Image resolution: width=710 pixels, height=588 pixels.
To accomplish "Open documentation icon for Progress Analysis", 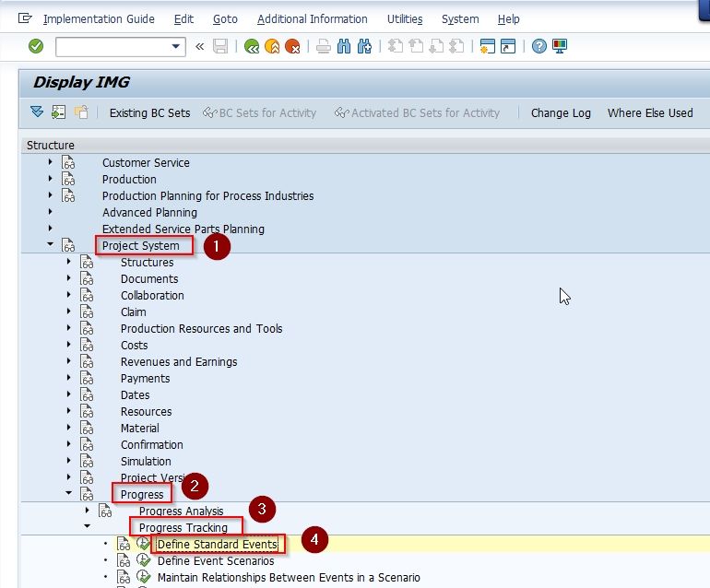I will point(105,511).
